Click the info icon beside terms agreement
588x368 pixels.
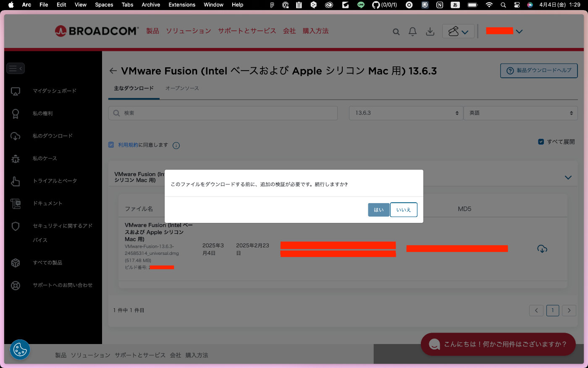coord(176,146)
